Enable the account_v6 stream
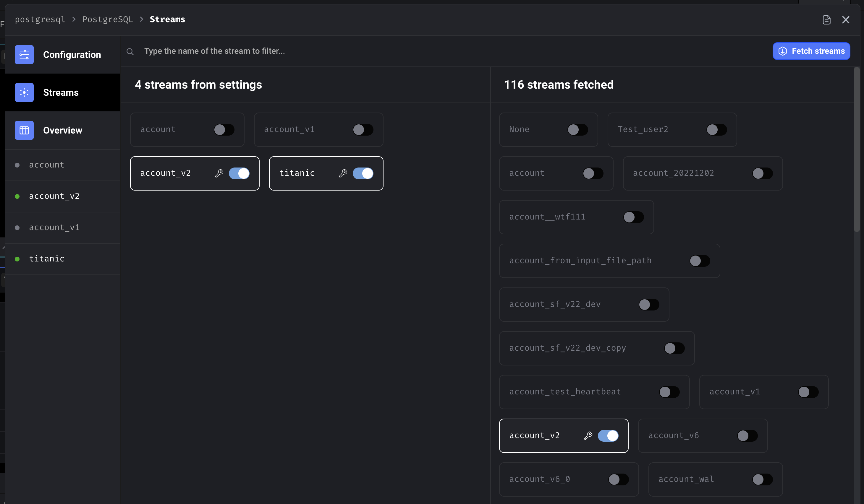 [747, 435]
